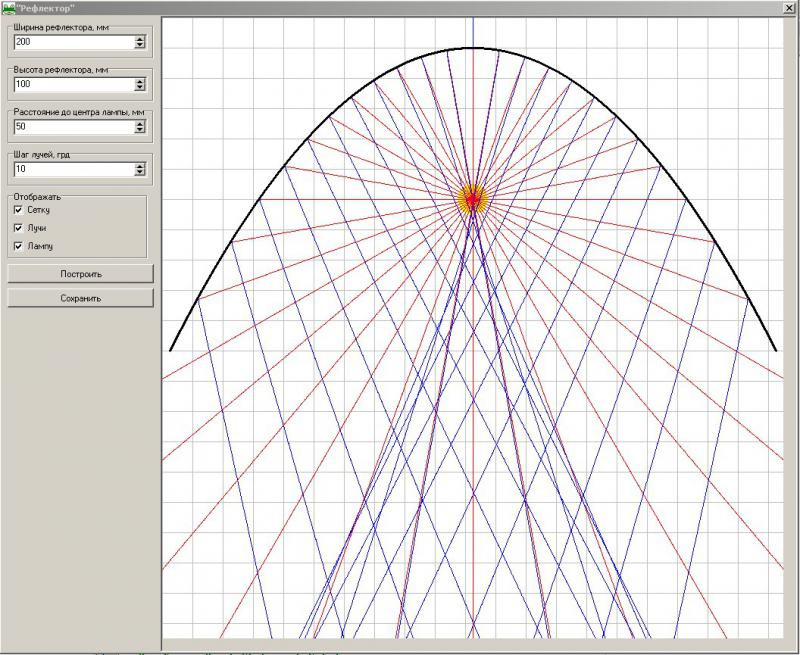Screen dimensions: 800x655
Task: Increase the lamp center distance value
Action: pyautogui.click(x=140, y=123)
